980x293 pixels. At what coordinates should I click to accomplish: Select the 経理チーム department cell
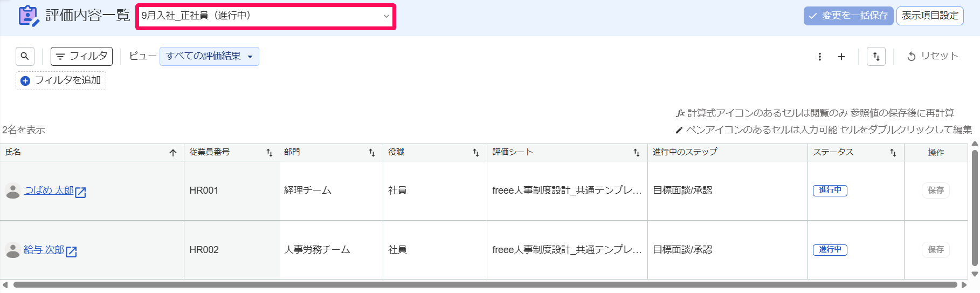[x=331, y=190]
